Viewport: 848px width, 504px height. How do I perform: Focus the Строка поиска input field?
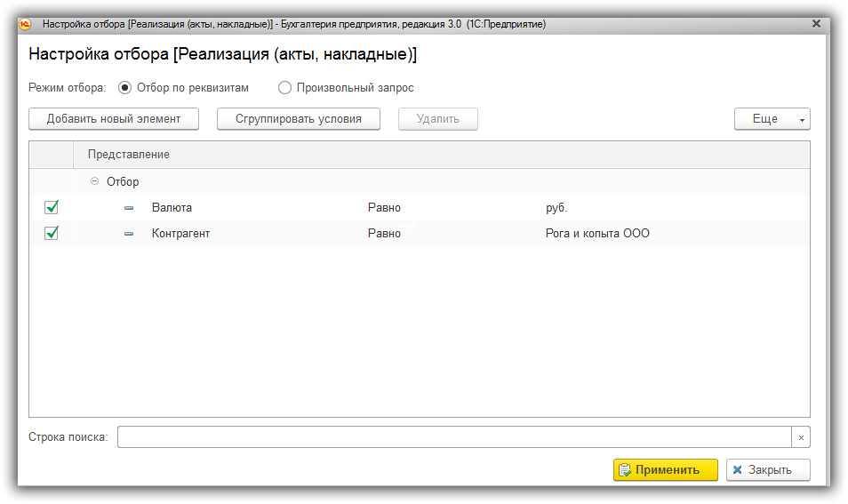click(453, 437)
